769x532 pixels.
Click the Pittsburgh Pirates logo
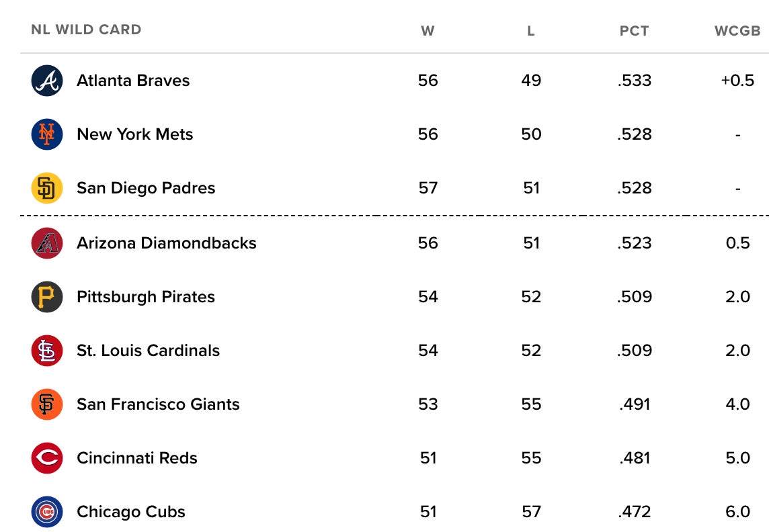[47, 297]
